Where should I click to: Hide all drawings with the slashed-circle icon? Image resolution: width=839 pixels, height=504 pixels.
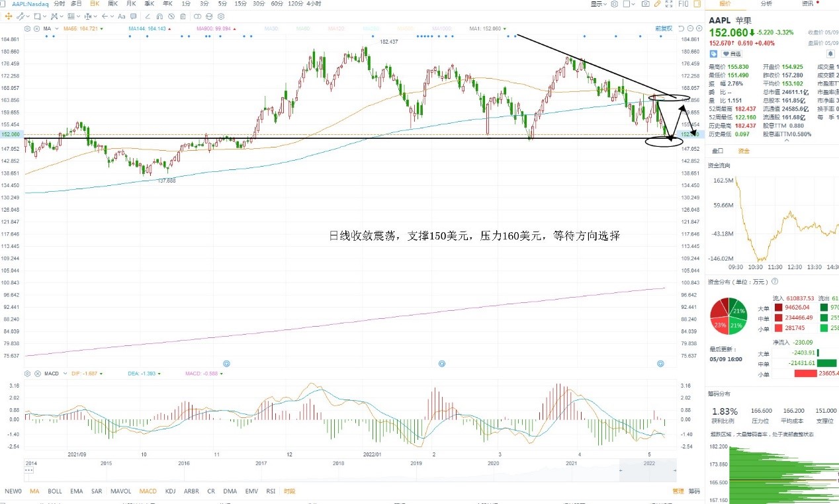171,16
